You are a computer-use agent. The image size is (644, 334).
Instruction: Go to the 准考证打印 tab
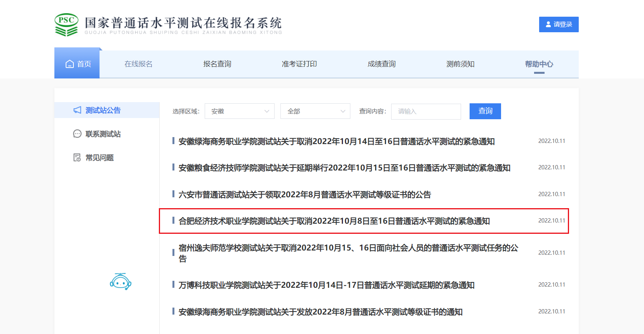tap(299, 64)
